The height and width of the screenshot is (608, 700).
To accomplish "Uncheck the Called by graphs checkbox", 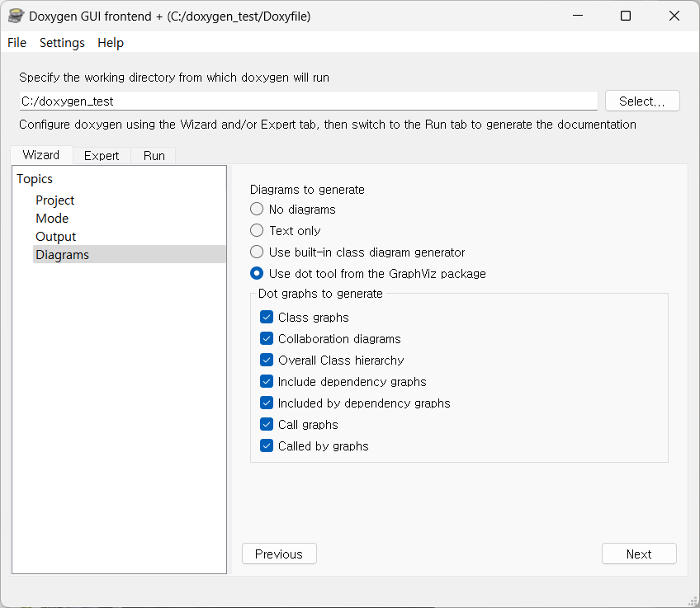I will [267, 445].
